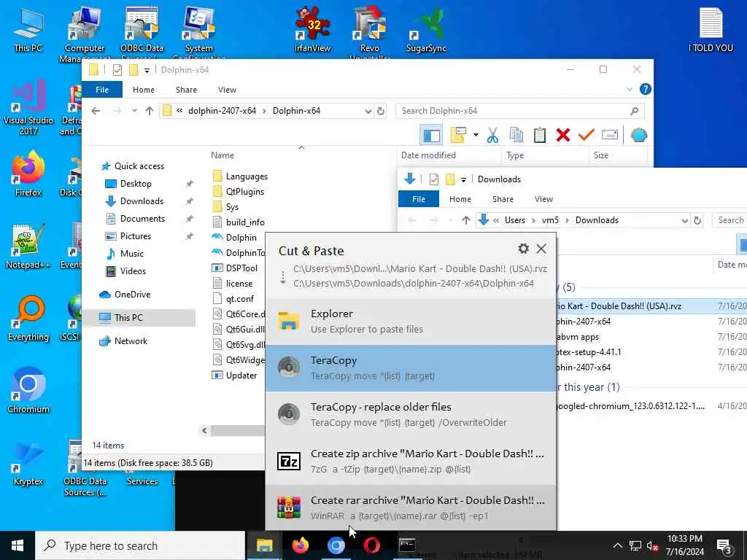Click the horizontal scrollbar left arrow

click(204, 430)
